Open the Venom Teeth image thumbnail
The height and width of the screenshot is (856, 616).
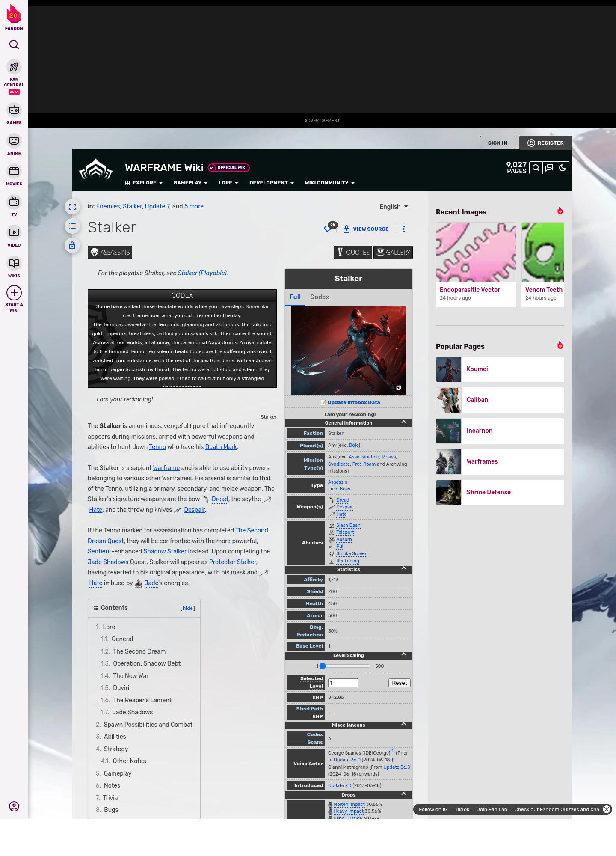(543, 253)
